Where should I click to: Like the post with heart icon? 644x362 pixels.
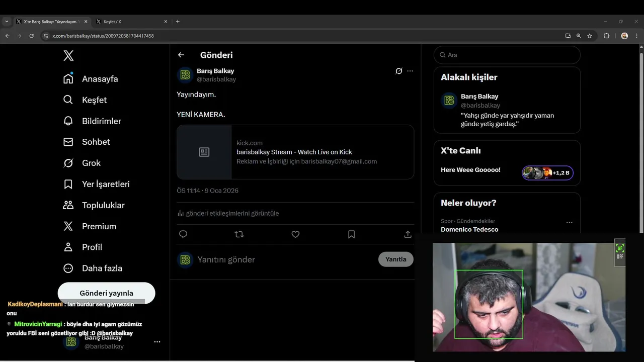295,234
